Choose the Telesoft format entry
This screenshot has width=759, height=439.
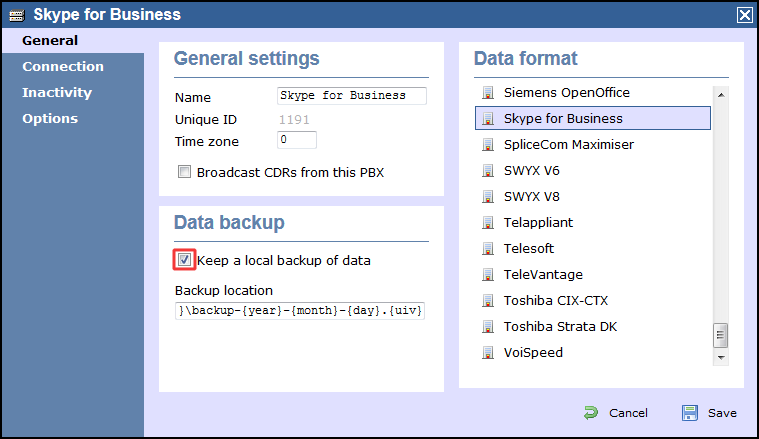(x=593, y=248)
